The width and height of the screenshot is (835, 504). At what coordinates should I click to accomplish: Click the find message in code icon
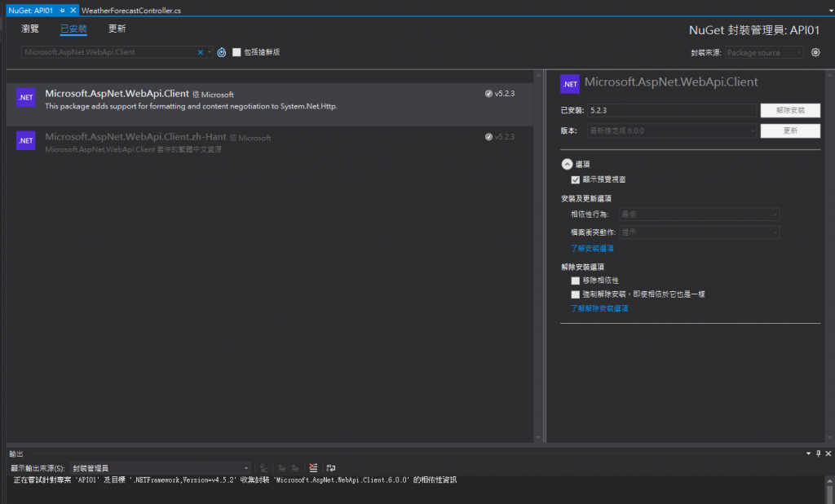pos(263,468)
